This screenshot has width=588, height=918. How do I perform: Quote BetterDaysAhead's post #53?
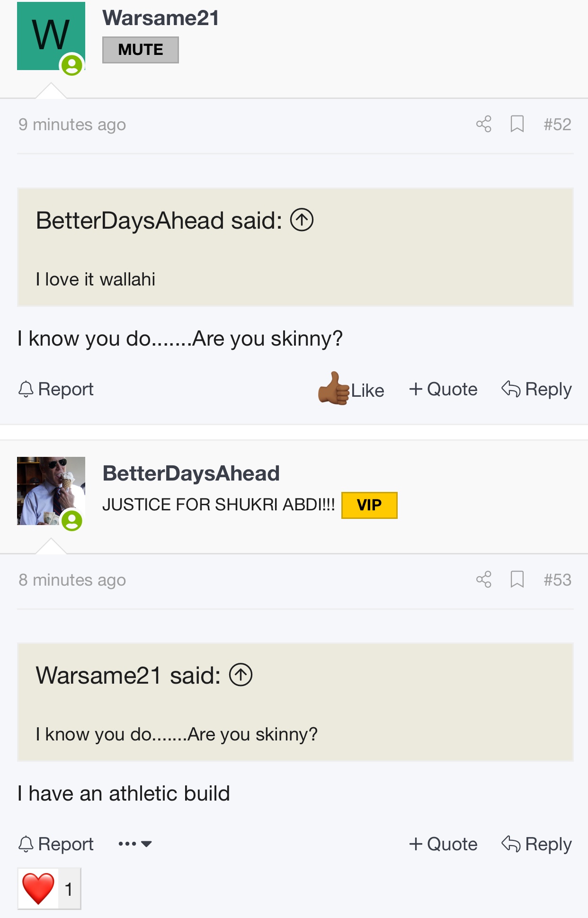[x=443, y=844]
